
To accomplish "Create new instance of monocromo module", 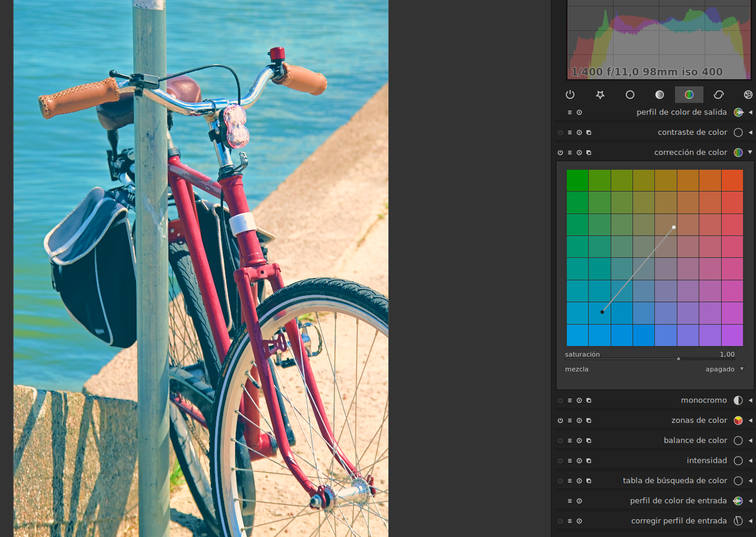I will tap(589, 400).
